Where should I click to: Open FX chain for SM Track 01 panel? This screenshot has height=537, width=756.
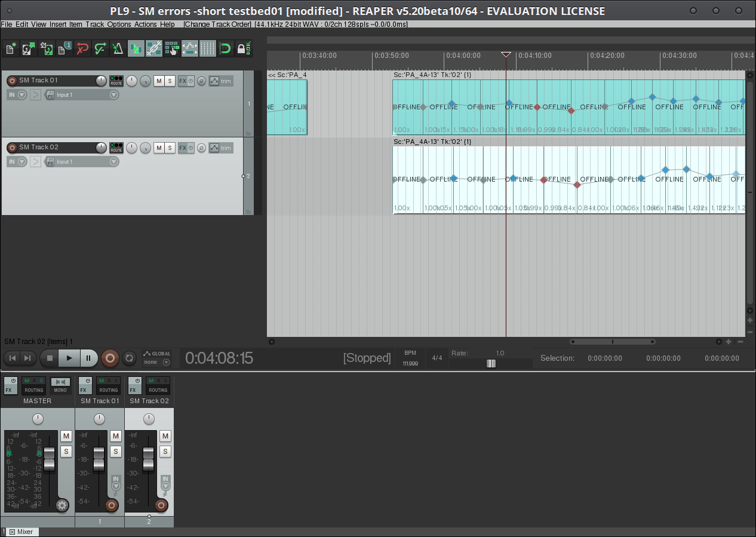183,81
